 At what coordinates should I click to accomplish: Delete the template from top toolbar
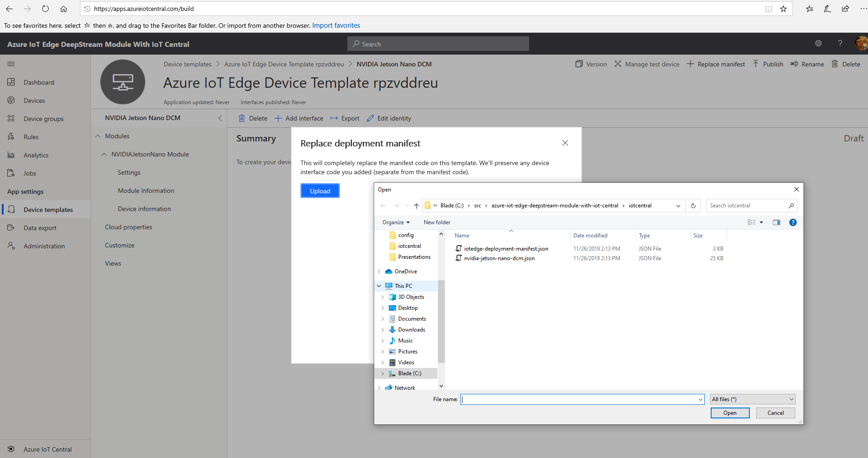[846, 64]
